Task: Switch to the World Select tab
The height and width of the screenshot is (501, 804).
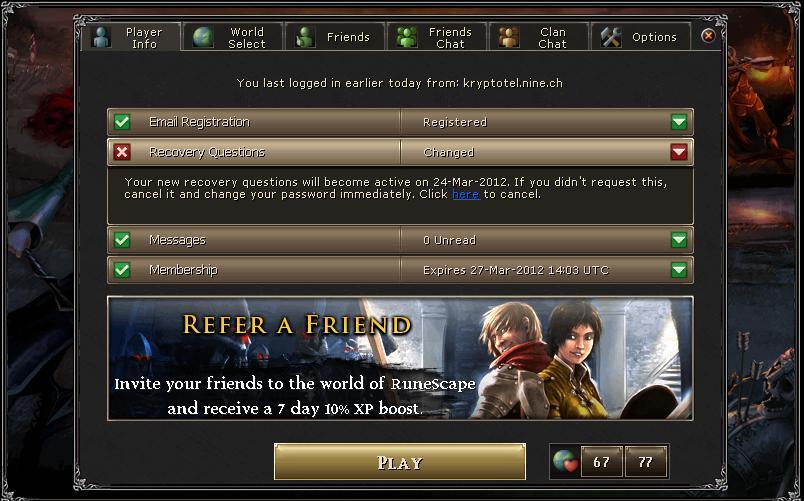Action: tap(232, 37)
